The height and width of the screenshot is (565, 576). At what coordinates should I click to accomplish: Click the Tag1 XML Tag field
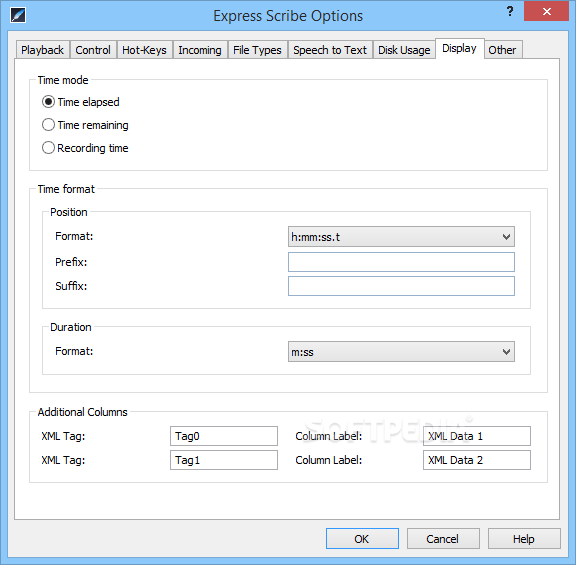point(224,460)
